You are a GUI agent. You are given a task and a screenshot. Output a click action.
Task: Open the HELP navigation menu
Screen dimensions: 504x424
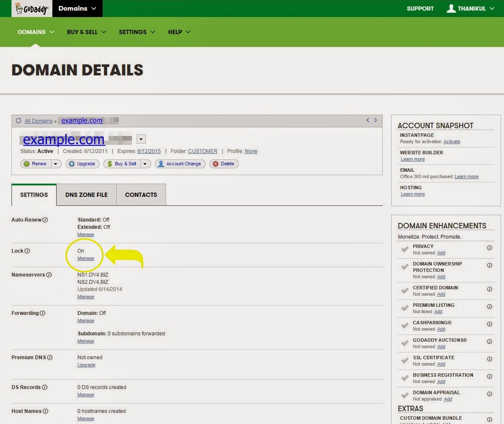coord(179,32)
